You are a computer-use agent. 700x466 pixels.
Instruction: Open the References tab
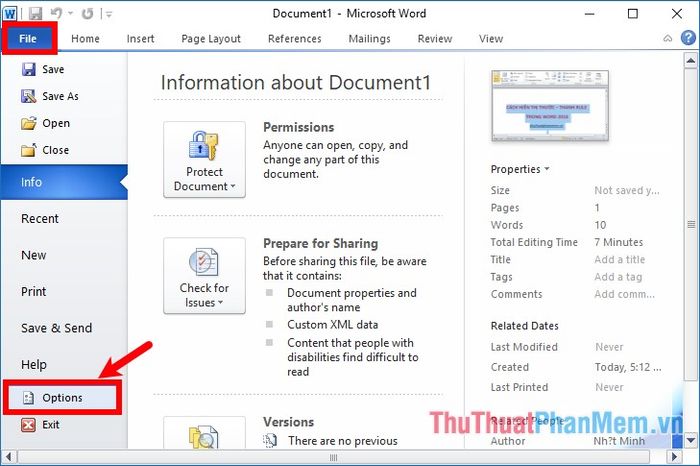[x=295, y=39]
